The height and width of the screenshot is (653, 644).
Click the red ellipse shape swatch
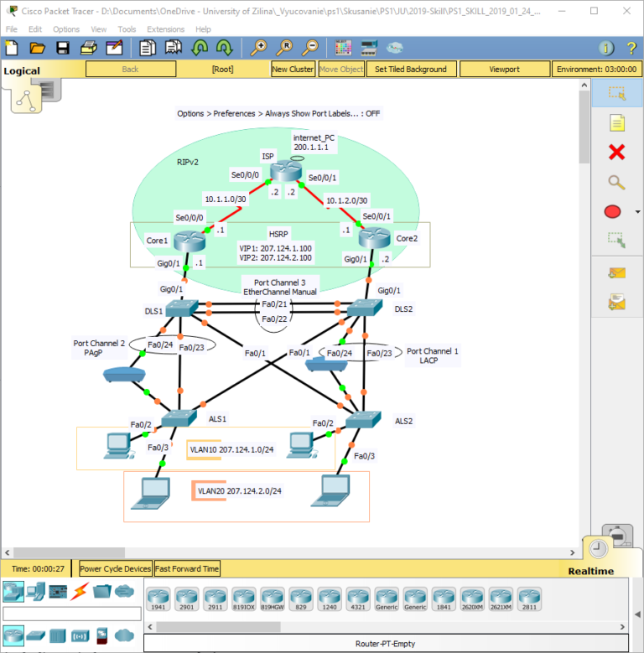[616, 211]
